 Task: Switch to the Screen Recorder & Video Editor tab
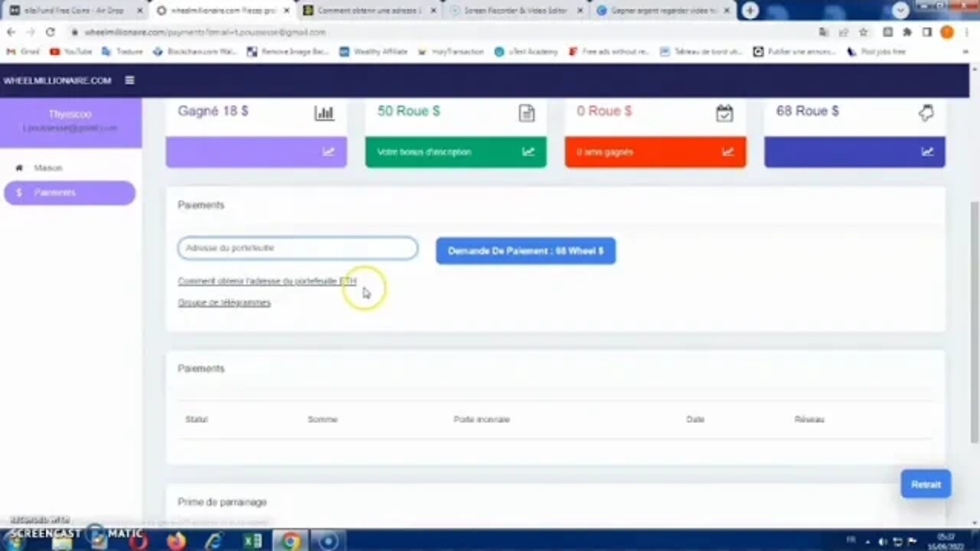514,11
